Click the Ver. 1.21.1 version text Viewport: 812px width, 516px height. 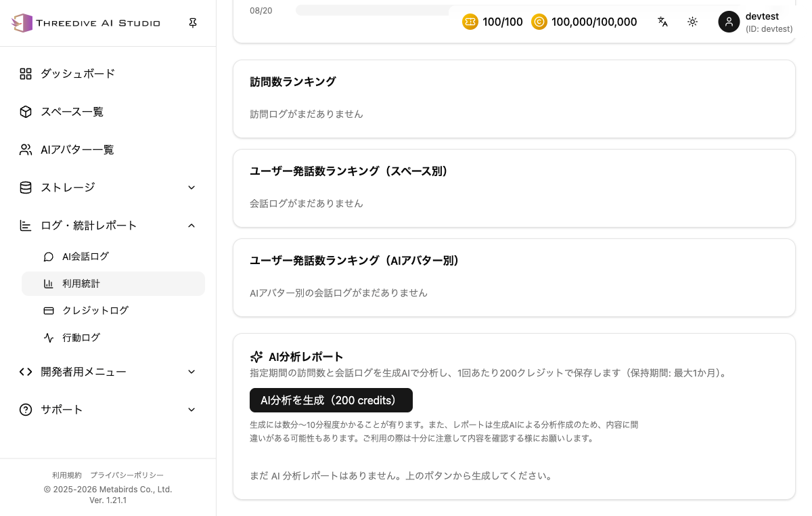108,500
